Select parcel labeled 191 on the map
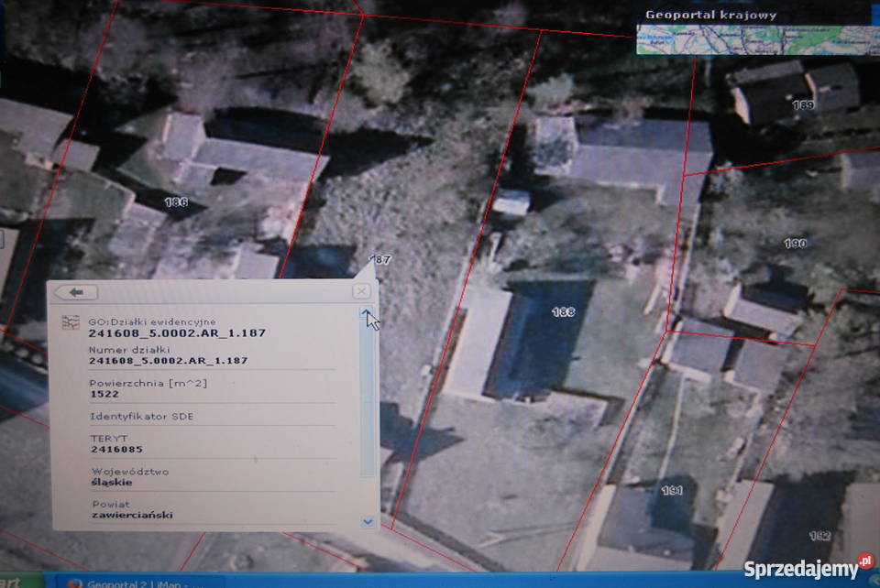The width and height of the screenshot is (880, 588). pos(672,491)
